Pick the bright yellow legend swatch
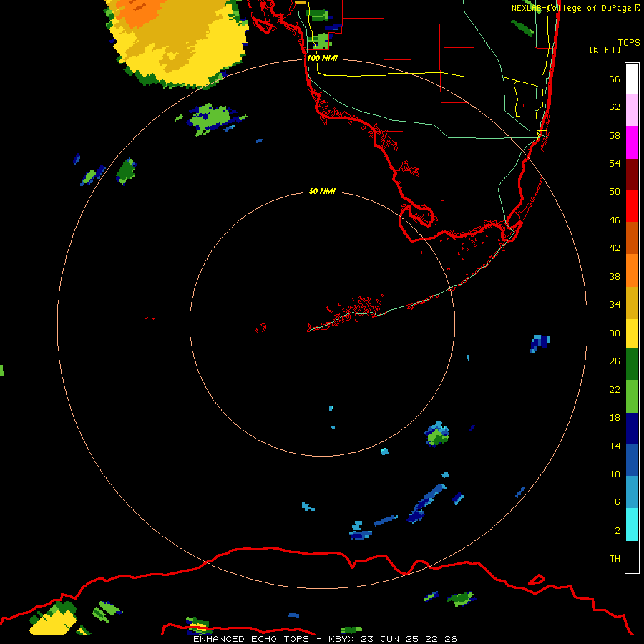Screen dimensions: 644x644 [x=632, y=333]
